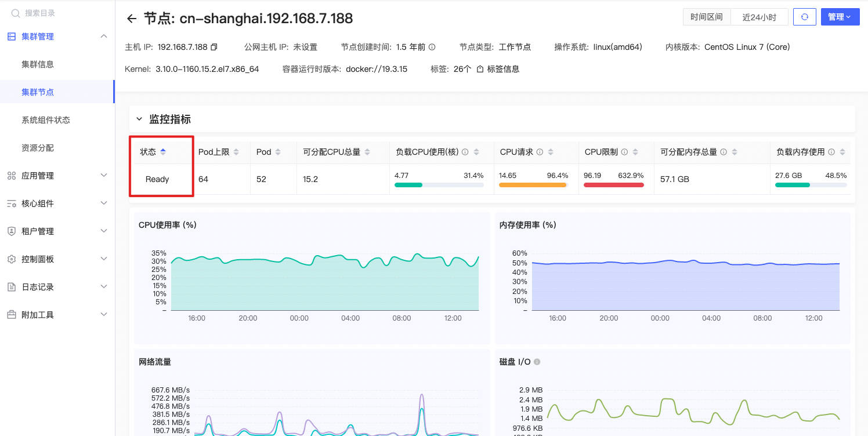Screen dimensions: 868x436
Task: Click the search icon in sidebar
Action: pyautogui.click(x=16, y=13)
